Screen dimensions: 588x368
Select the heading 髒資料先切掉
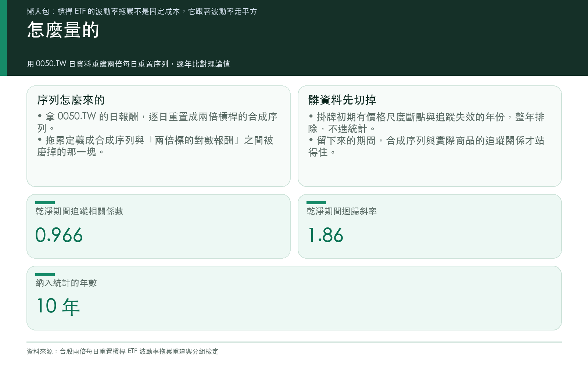tap(342, 100)
